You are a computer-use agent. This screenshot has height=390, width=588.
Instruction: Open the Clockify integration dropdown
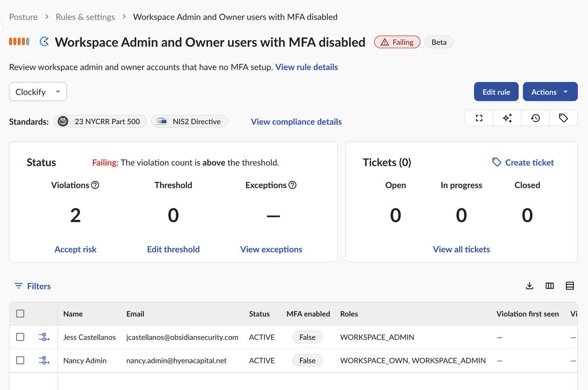(x=38, y=92)
